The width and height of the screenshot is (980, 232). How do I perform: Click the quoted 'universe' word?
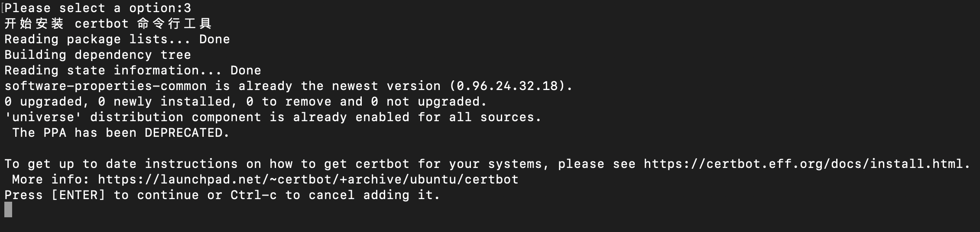coord(43,117)
